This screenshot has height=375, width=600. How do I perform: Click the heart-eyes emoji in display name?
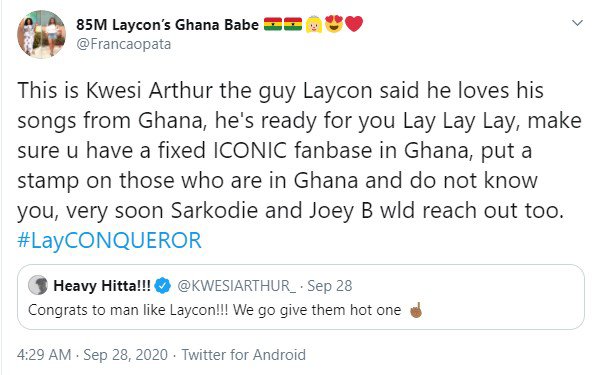tap(334, 24)
